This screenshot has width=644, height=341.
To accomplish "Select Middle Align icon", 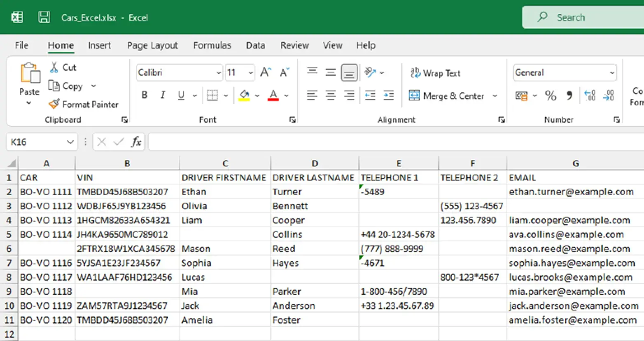I will pos(331,72).
